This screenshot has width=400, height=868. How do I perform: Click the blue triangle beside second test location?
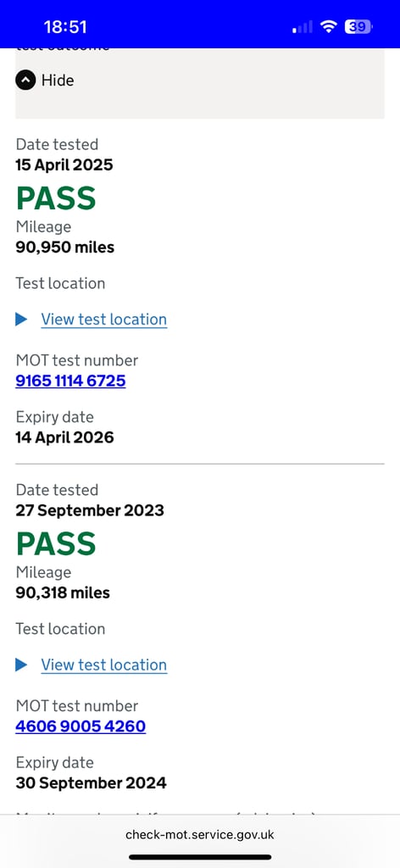[21, 665]
